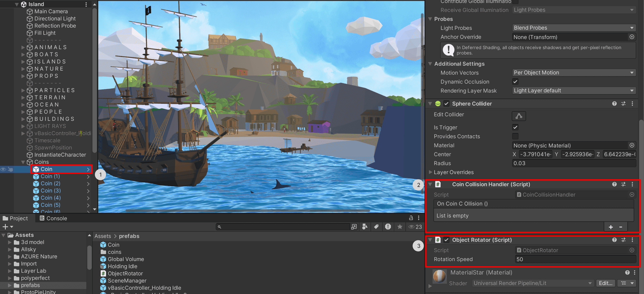The height and width of the screenshot is (294, 644).
Task: Select AZURE Nature folder
Action: pyautogui.click(x=39, y=257)
